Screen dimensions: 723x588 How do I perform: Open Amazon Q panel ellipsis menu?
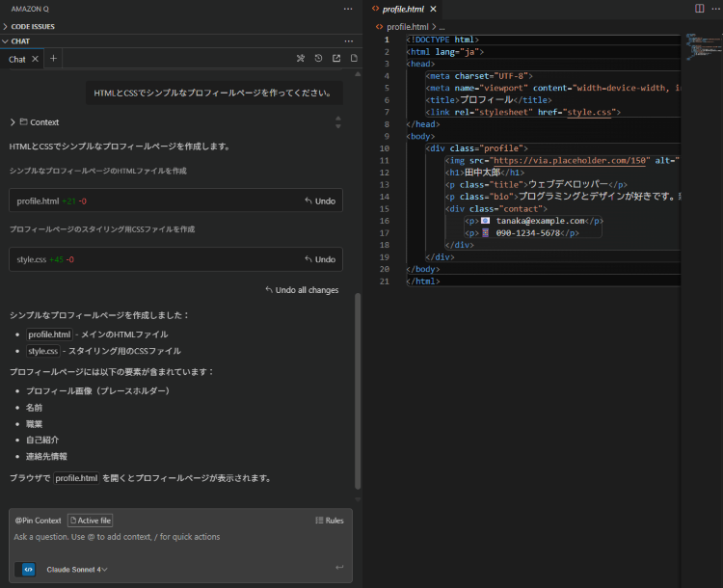348,9
